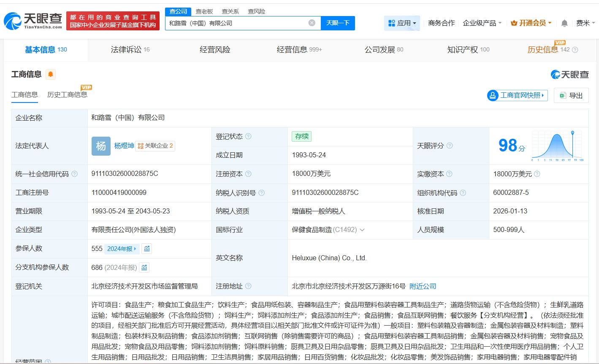Click legal representative 杨煜坤 link

pyautogui.click(x=123, y=146)
